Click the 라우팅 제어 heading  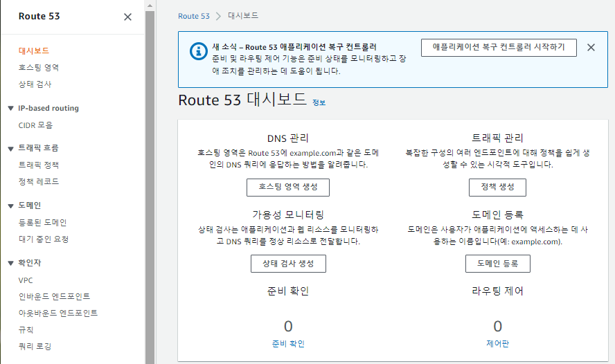click(x=497, y=291)
